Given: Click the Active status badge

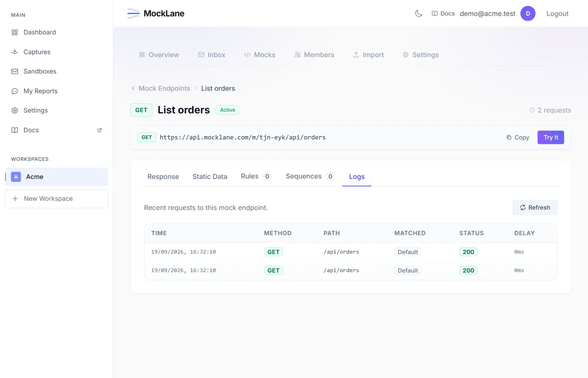Looking at the screenshot, I should click(x=228, y=110).
